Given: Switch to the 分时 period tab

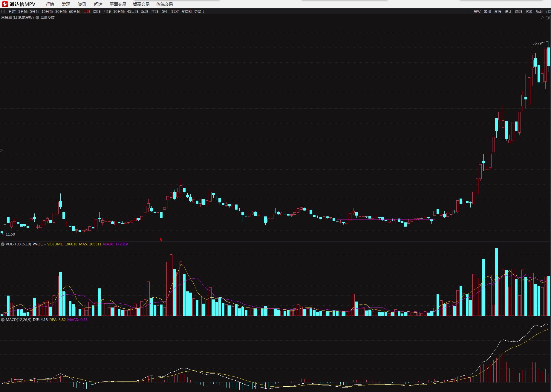Looking at the screenshot, I should (12, 12).
